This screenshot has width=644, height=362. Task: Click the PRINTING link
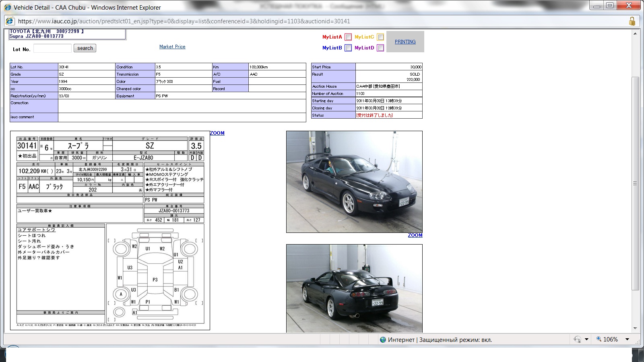pyautogui.click(x=405, y=42)
